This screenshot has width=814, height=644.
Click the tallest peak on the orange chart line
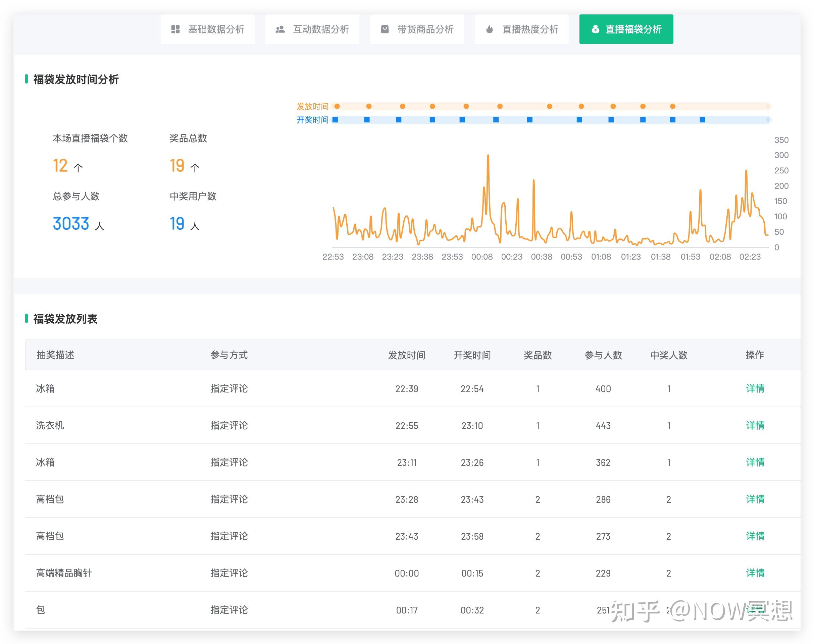point(488,155)
